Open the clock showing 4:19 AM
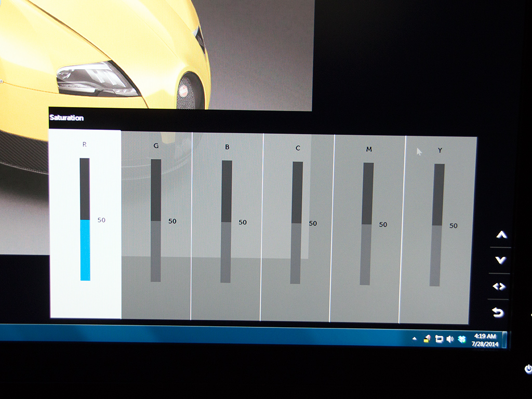This screenshot has width=532, height=399. (485, 340)
